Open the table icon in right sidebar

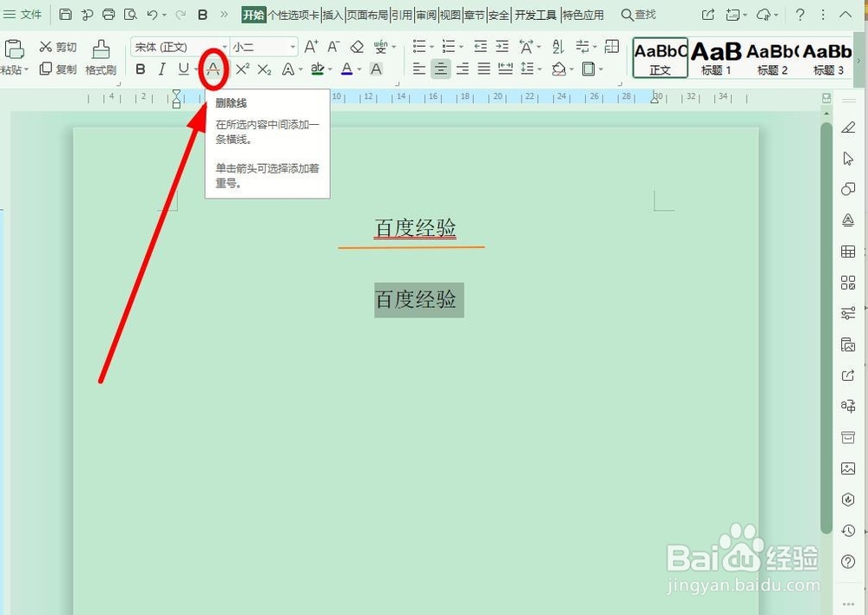tap(847, 252)
